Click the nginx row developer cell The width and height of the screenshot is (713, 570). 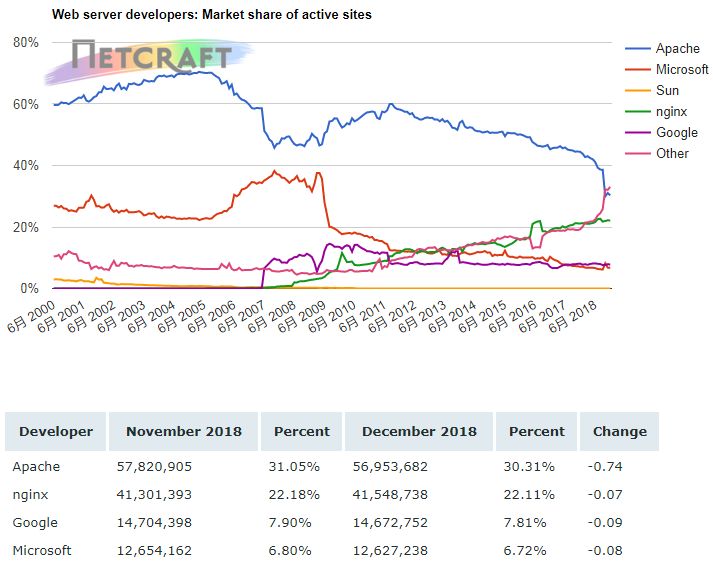[x=32, y=494]
